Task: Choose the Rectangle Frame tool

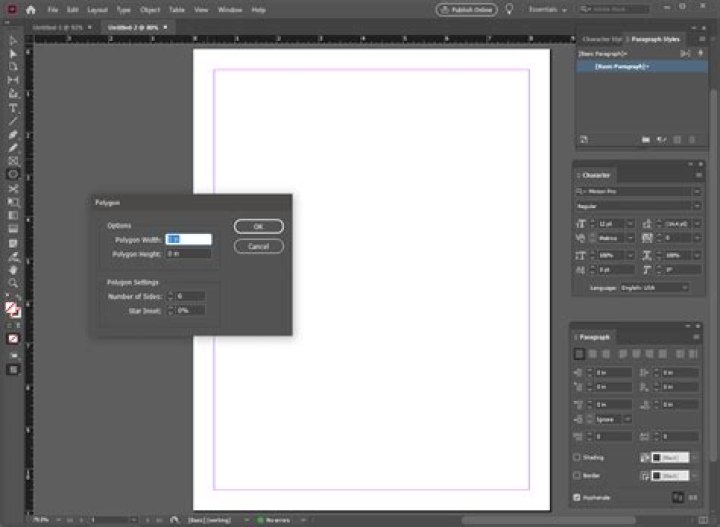Action: [x=13, y=161]
